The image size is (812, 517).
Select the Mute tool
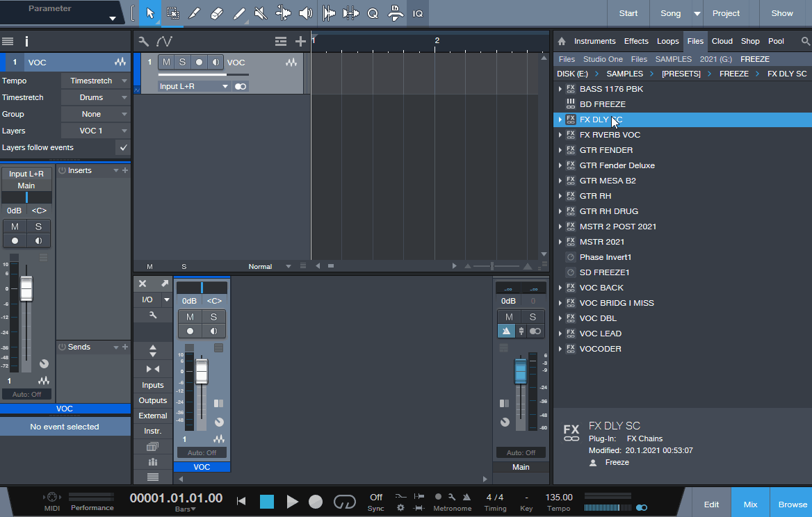coord(261,13)
